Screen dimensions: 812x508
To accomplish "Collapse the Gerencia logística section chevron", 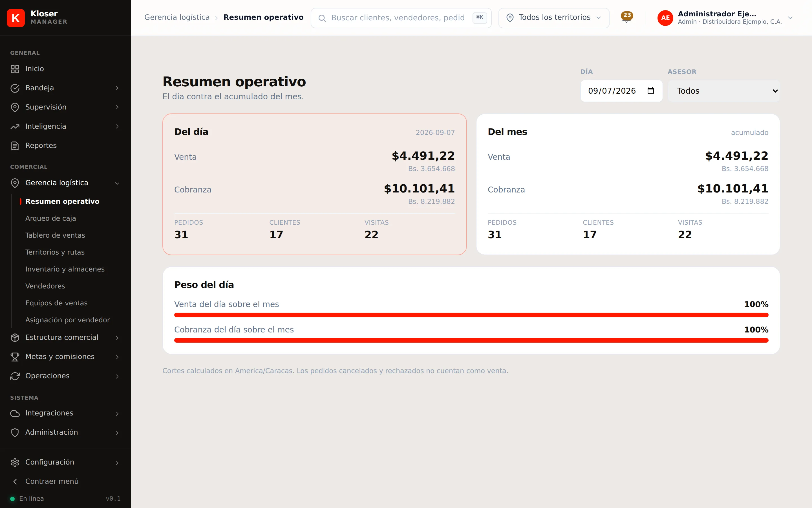I will coord(117,183).
